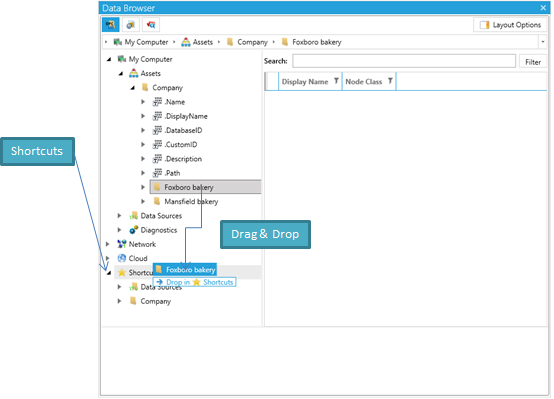Click the Diagnostics gears icon
The width and height of the screenshot is (554, 399).
(x=134, y=230)
